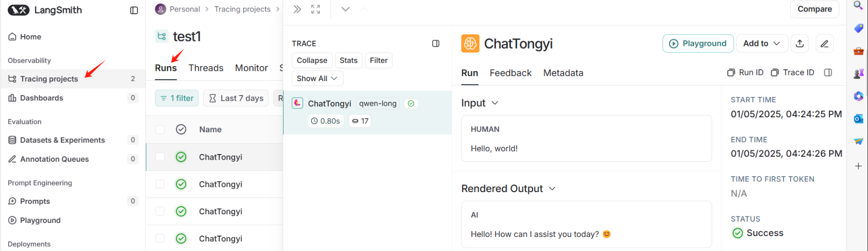Screen dimensions: 868x251
Task: Open the run in Playground
Action: click(698, 43)
